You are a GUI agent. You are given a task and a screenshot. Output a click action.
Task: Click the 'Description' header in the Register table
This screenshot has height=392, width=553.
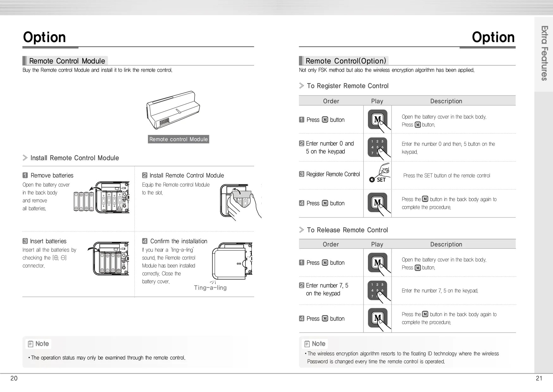pyautogui.click(x=446, y=101)
